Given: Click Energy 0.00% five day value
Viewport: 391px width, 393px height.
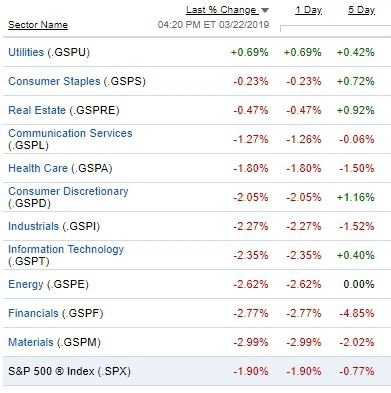Looking at the screenshot, I should tap(359, 284).
